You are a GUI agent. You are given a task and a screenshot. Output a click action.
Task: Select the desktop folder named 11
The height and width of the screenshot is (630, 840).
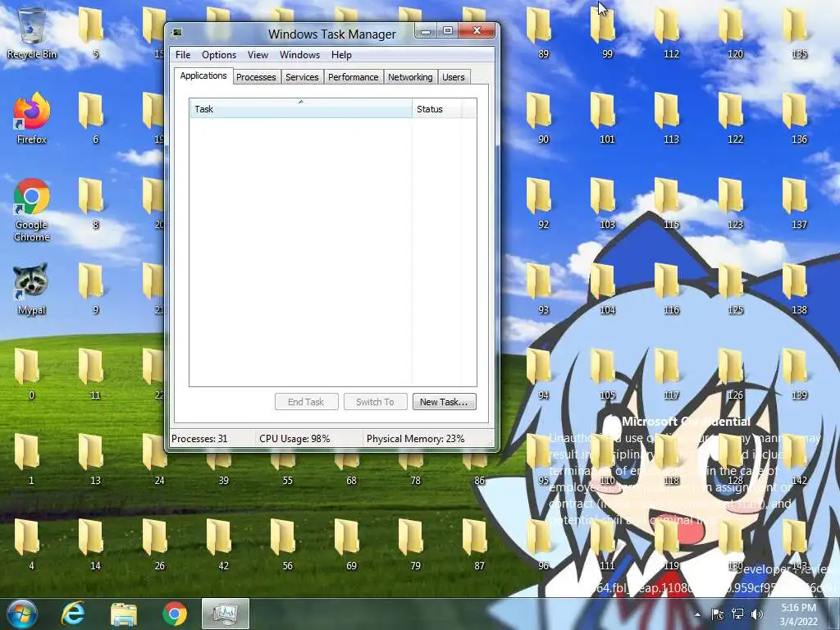(x=95, y=374)
